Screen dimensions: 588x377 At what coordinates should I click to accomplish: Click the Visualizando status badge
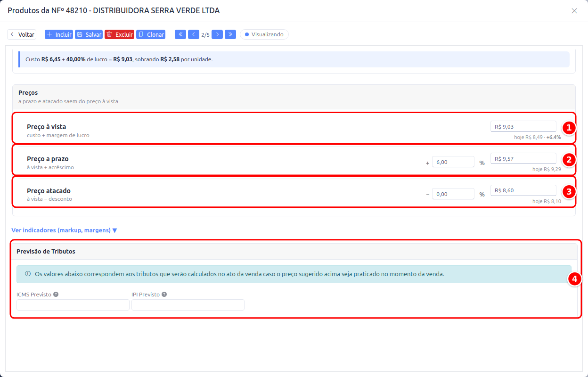(x=264, y=34)
